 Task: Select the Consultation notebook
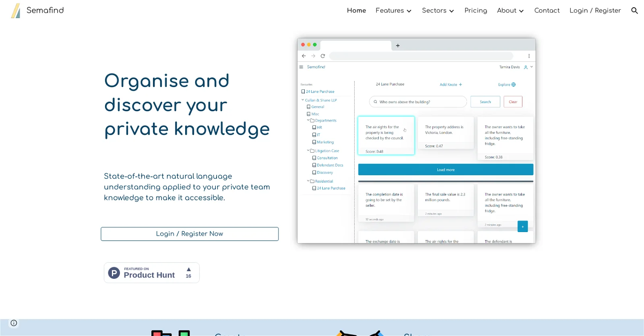tap(325, 158)
